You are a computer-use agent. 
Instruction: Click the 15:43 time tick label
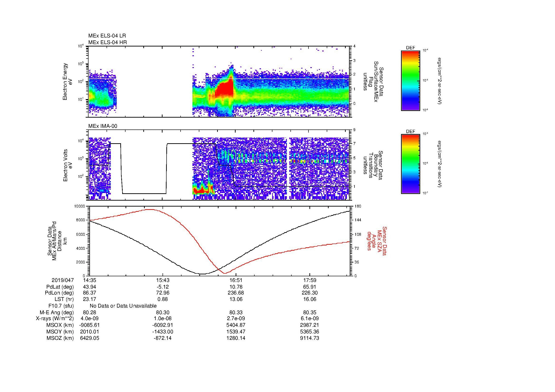pyautogui.click(x=163, y=280)
